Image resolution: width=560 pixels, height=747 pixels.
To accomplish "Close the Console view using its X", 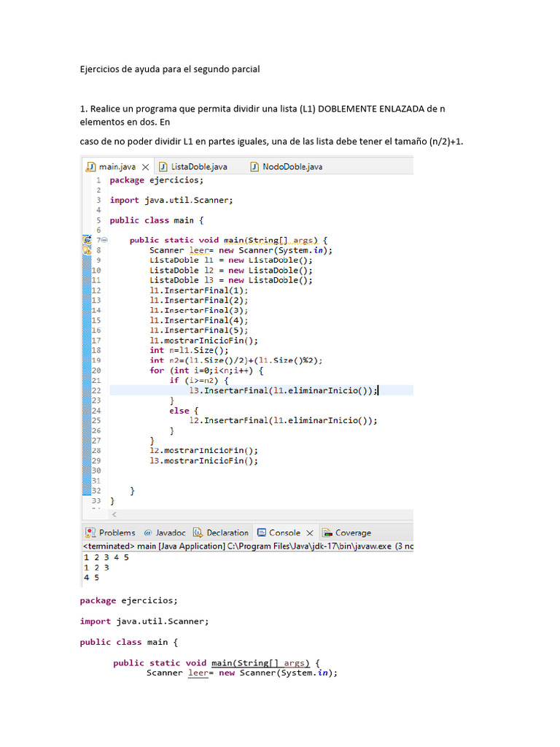I will pyautogui.click(x=309, y=533).
